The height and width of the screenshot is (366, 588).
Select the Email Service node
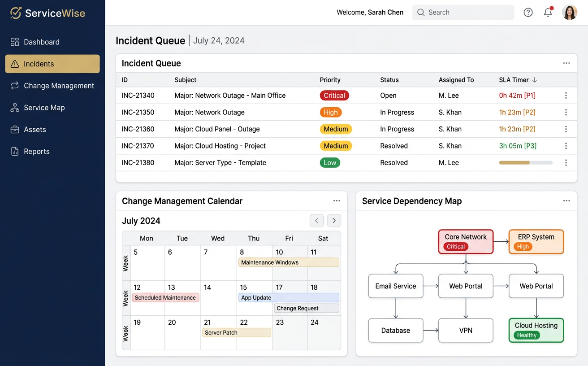coord(396,286)
